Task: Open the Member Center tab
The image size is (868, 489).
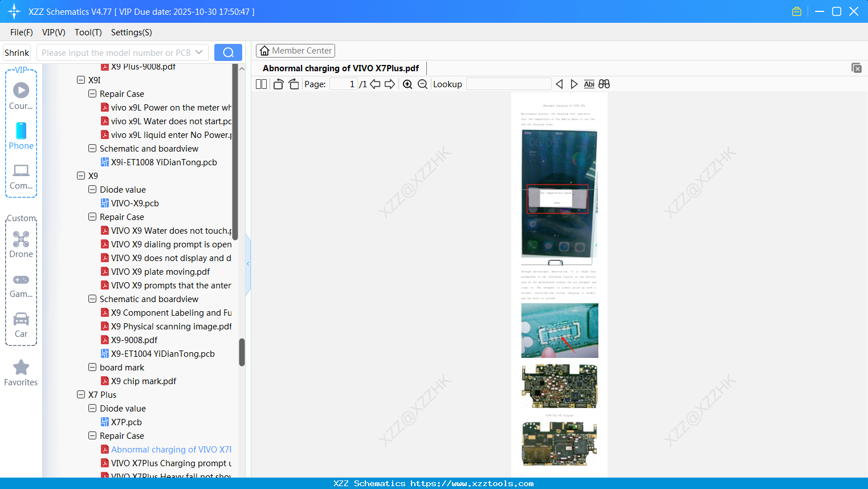Action: [295, 51]
